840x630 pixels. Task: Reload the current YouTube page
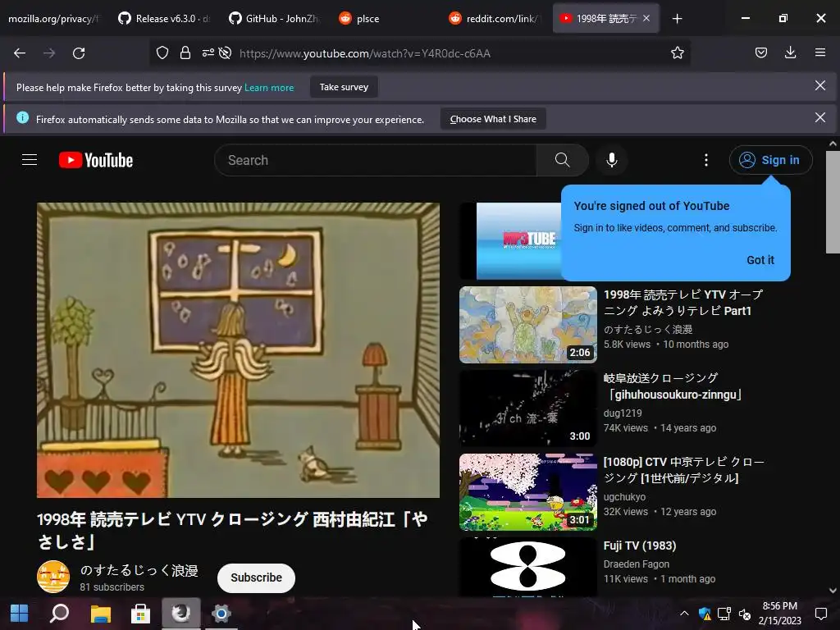click(x=79, y=53)
